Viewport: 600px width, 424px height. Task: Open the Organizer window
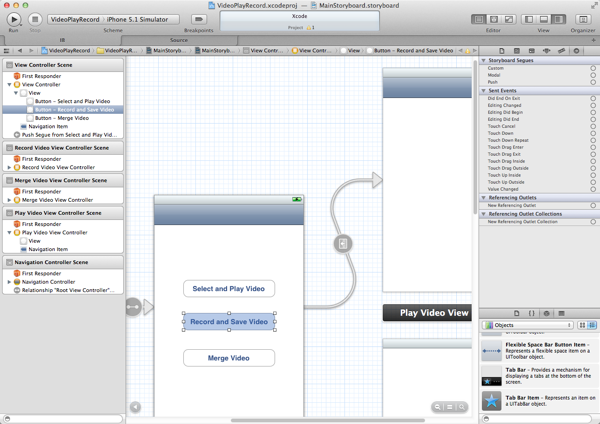583,19
